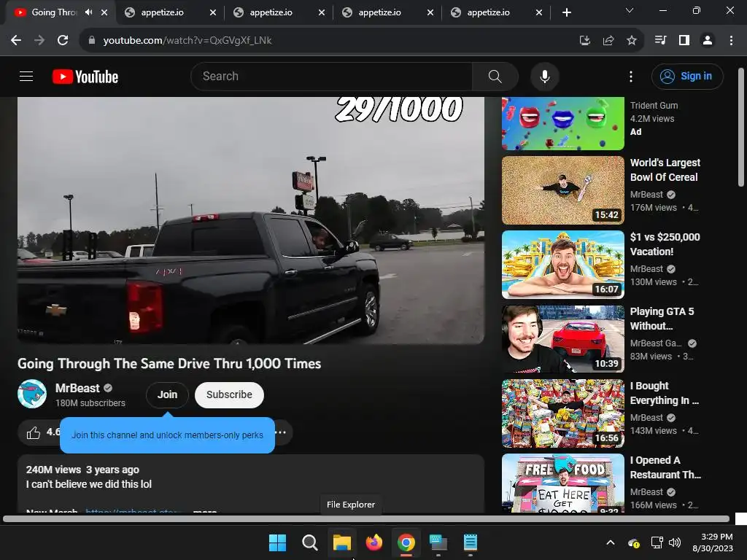Click the vertical page scrollbar thumb
747x560 pixels.
pos(741,127)
